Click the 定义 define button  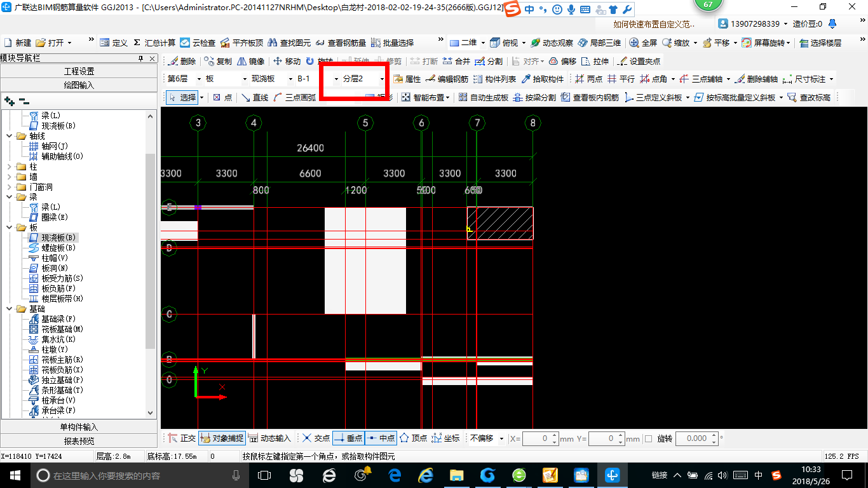click(114, 43)
